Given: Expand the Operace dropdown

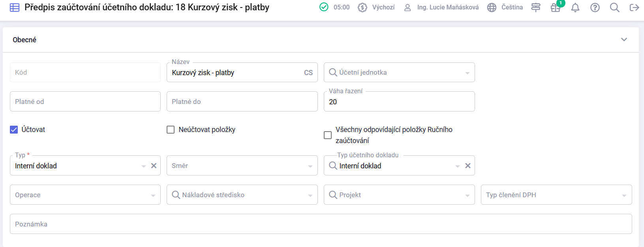Looking at the screenshot, I should (x=85, y=195).
